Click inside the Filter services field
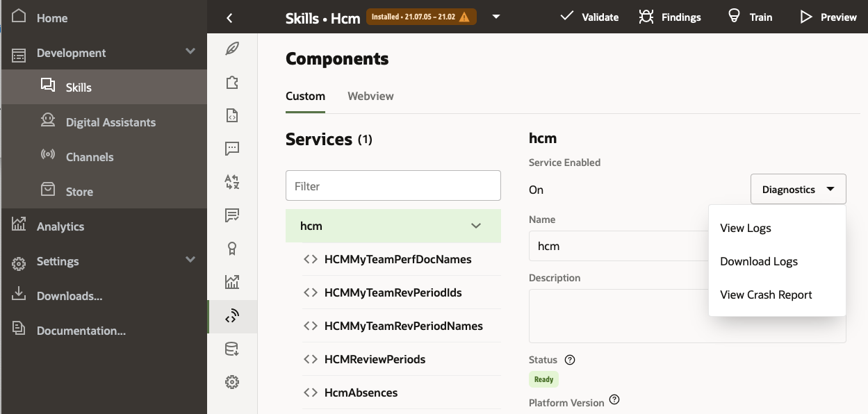The image size is (868, 414). point(393,185)
